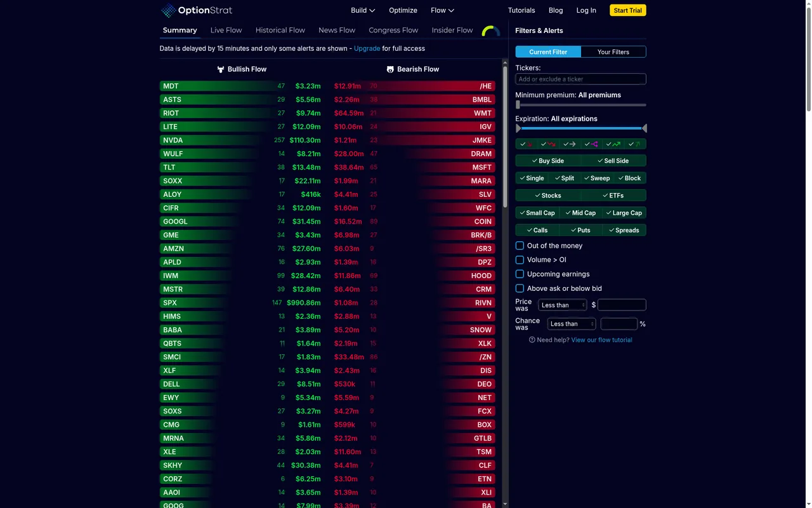The height and width of the screenshot is (508, 812).
Task: Open the flow sentiment gauge icon
Action: pos(491,30)
